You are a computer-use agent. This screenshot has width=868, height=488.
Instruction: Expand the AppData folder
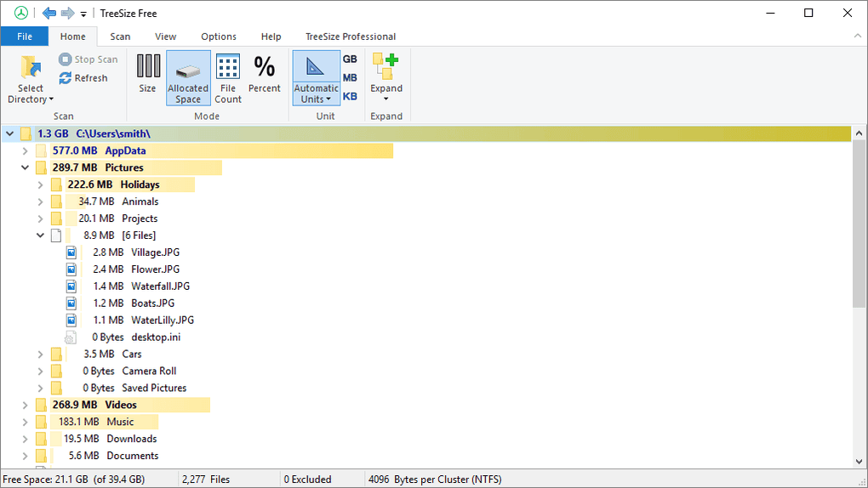point(25,150)
